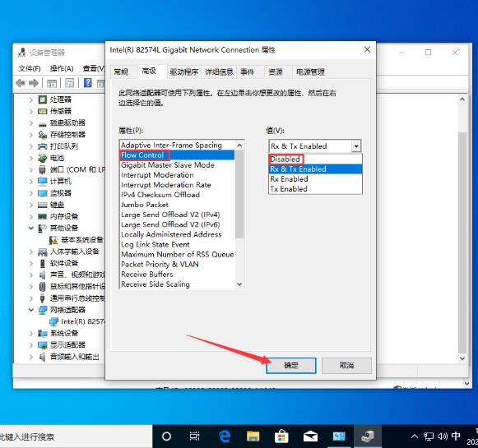Image resolution: width=478 pixels, height=448 pixels.
Task: Click the show/hide console tree toolbar icon
Action: click(52, 83)
